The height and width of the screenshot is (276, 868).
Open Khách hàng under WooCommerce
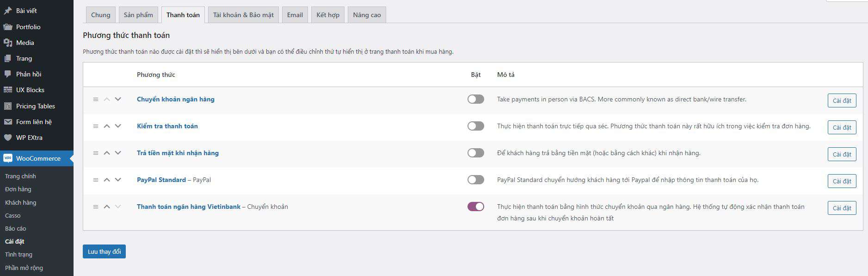pos(20,202)
